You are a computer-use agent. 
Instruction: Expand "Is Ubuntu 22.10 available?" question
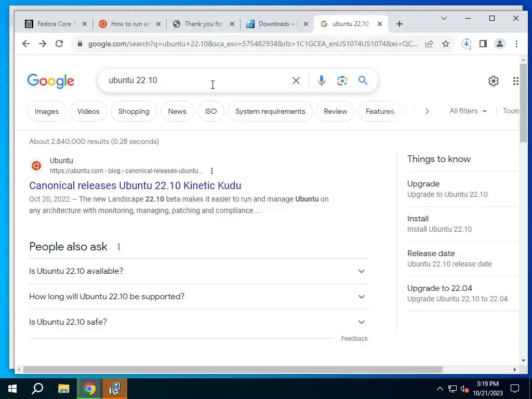(198, 271)
